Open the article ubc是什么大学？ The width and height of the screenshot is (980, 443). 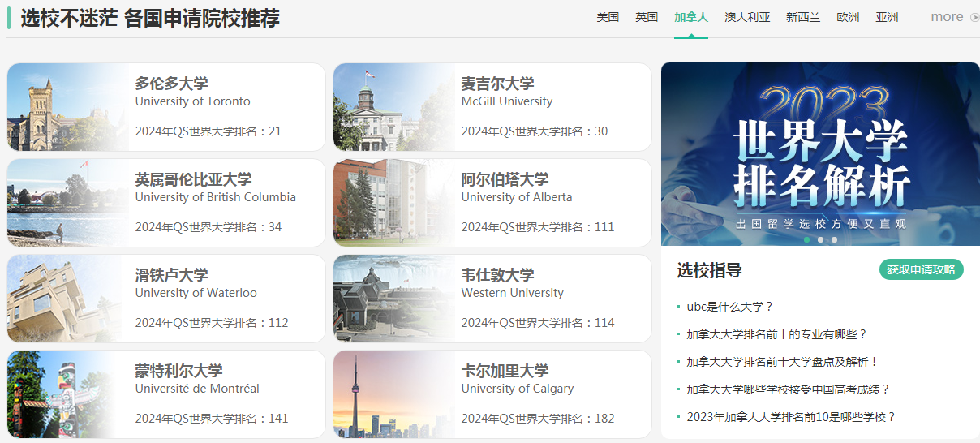730,307
